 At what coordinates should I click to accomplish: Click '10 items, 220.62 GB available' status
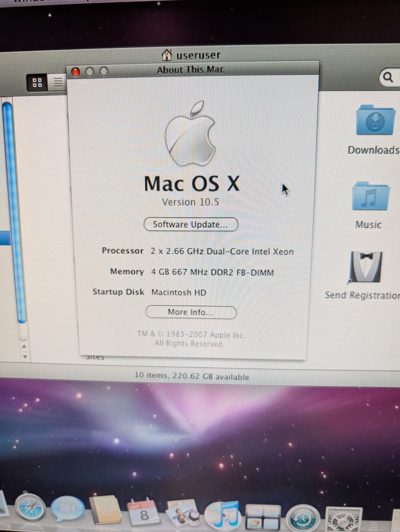[192, 376]
